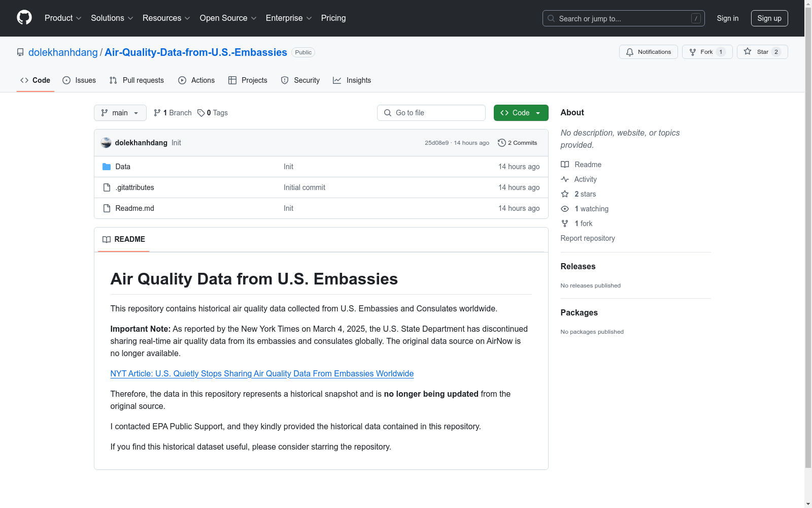The image size is (812, 508).
Task: Click the Star icon button
Action: 748,52
